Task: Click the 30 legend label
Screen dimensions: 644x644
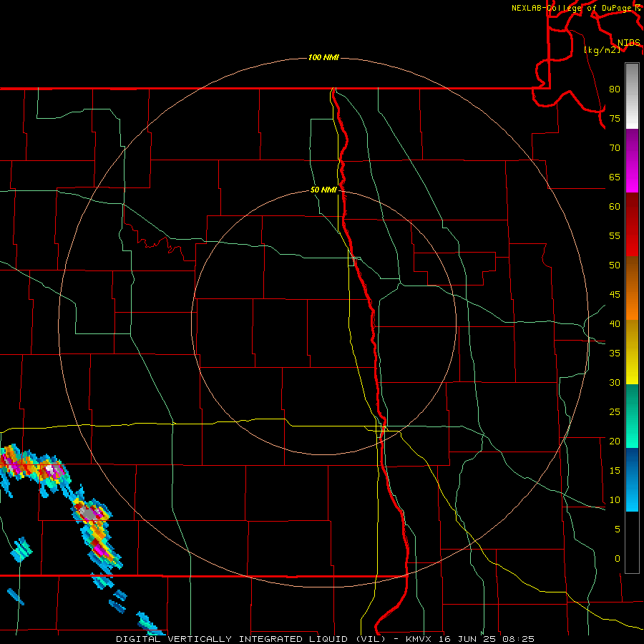Action: click(615, 382)
